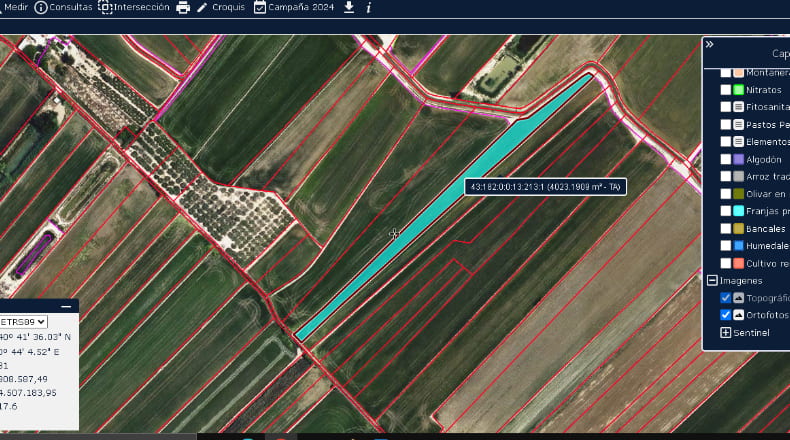Viewport: 790px width, 440px height.
Task: Toggle the Franjas layer checkbox
Action: click(726, 211)
